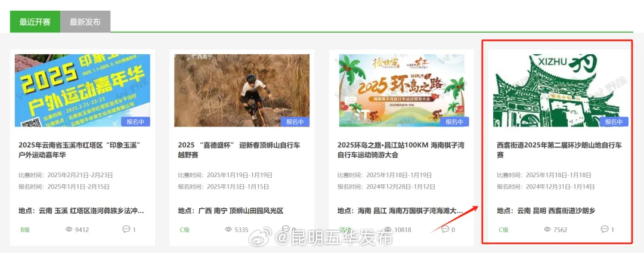Click 报名中 badge on 环岛之路 card
The height and width of the screenshot is (253, 644).
coord(454,122)
